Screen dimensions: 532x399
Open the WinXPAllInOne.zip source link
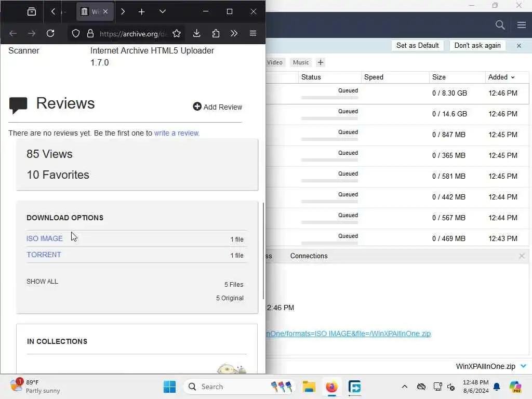tap(348, 334)
